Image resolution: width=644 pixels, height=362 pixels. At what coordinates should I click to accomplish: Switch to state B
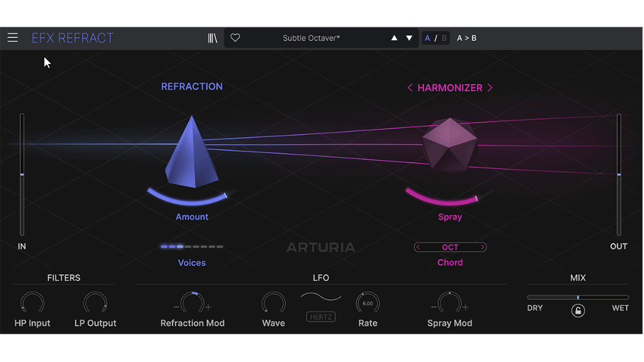tap(444, 38)
